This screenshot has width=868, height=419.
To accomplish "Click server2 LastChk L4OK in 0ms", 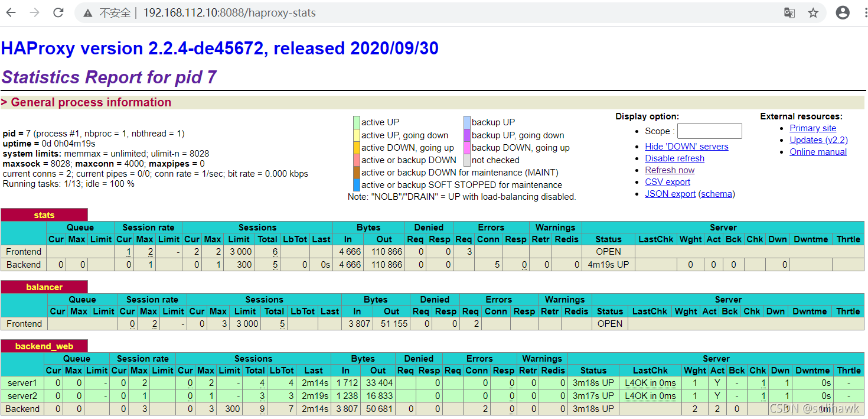I will point(650,396).
